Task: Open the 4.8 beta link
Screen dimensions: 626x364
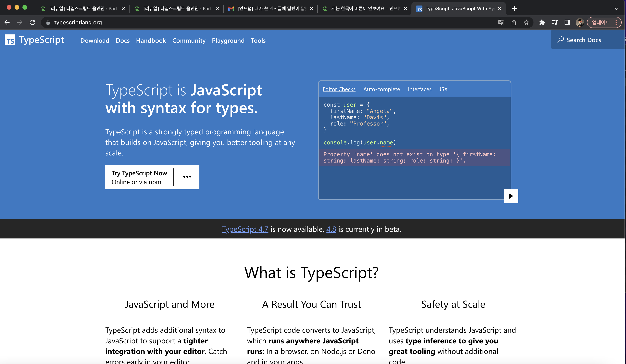Action: (331, 229)
